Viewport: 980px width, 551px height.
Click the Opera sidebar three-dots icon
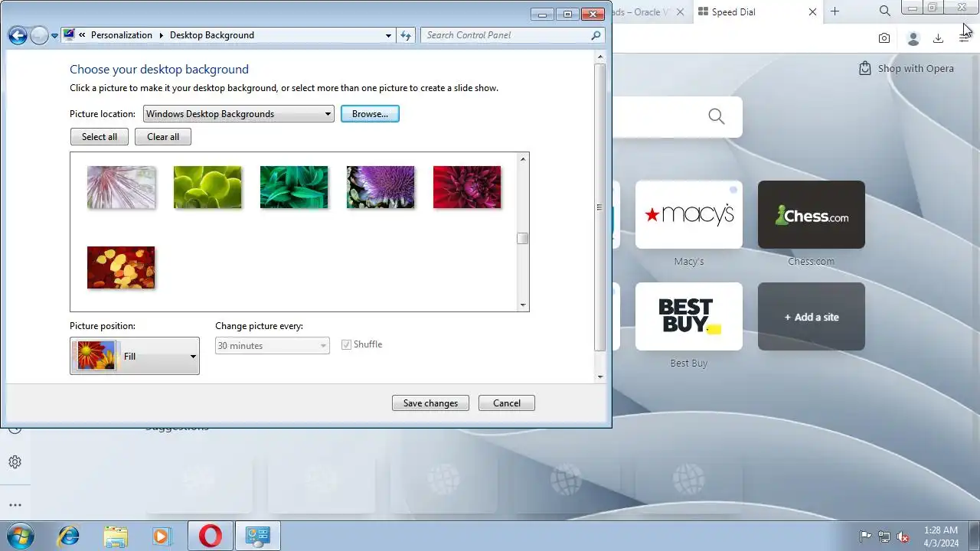15,505
